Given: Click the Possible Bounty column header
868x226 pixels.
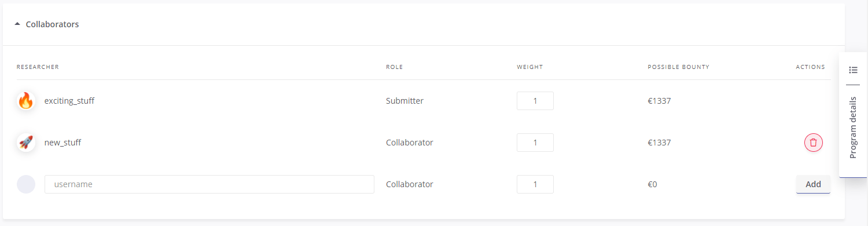Looking at the screenshot, I should (678, 67).
